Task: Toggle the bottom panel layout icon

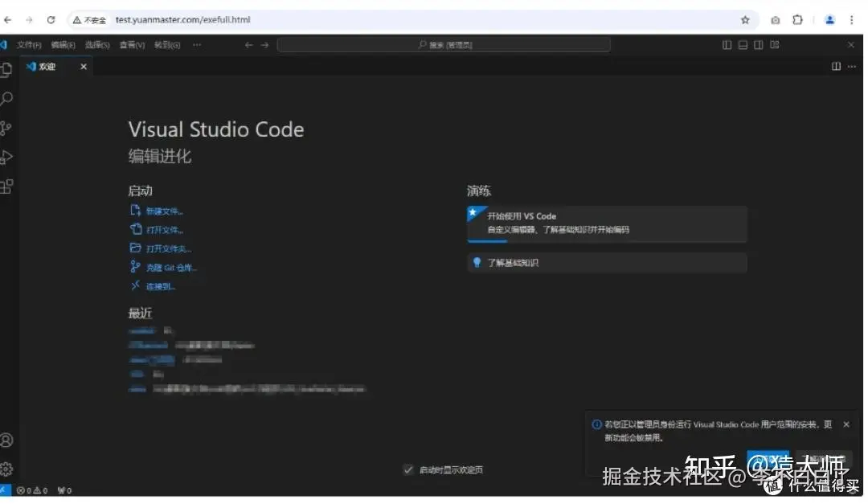Action: (743, 45)
